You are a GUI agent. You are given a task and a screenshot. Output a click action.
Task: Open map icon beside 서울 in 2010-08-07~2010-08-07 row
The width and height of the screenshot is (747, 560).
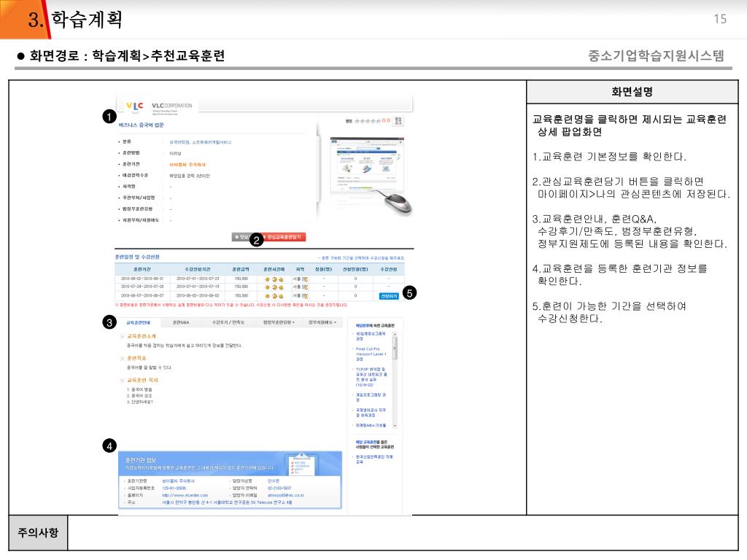click(305, 296)
